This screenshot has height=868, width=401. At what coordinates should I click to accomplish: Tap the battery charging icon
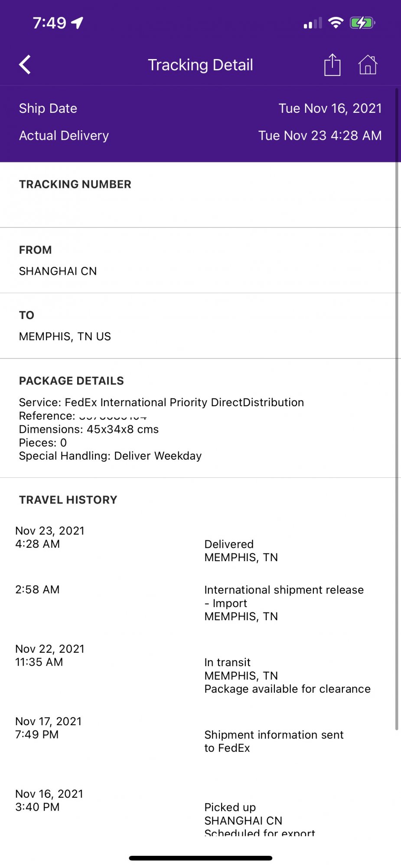coord(362,23)
